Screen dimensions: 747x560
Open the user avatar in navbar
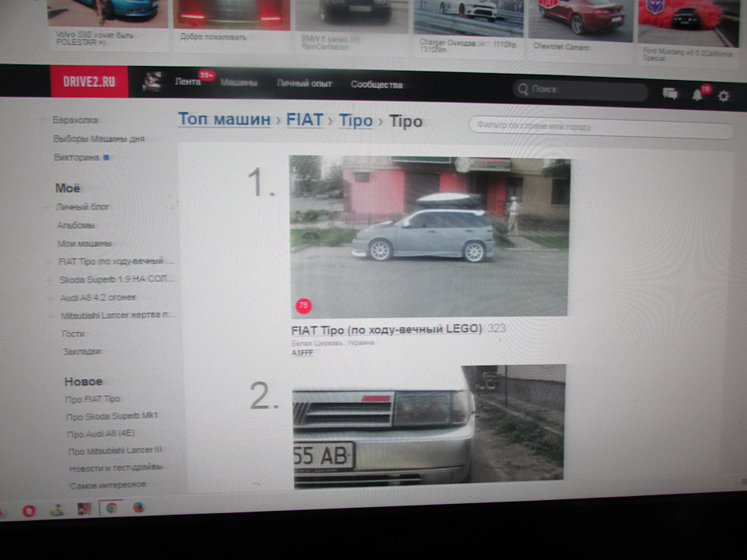(x=152, y=82)
